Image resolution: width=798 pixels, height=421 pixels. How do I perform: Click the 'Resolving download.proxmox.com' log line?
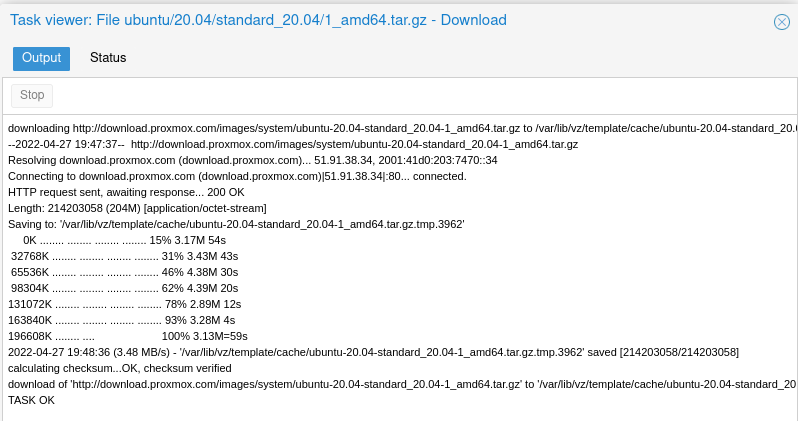point(253,160)
